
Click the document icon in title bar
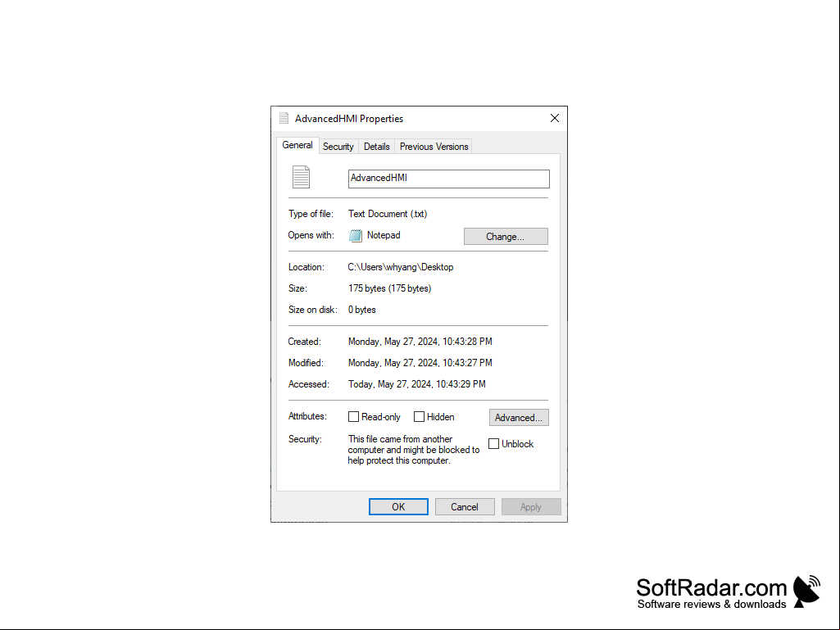[284, 119]
